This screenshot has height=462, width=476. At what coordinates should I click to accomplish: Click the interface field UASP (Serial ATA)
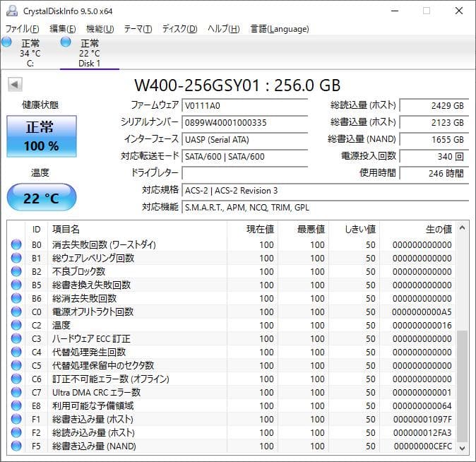(x=244, y=139)
